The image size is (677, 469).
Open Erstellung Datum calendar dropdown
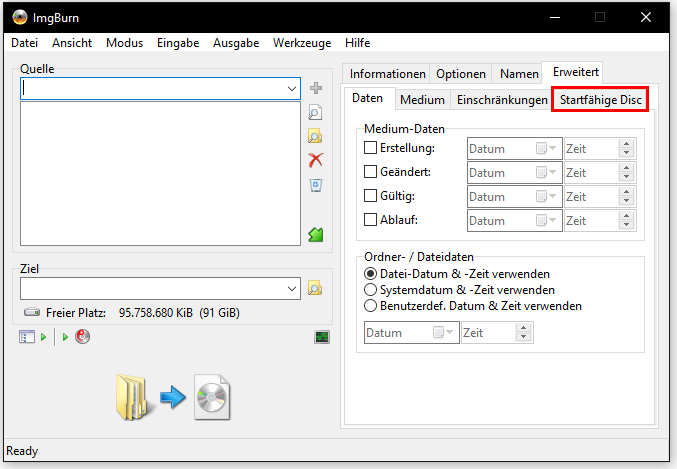click(x=546, y=149)
